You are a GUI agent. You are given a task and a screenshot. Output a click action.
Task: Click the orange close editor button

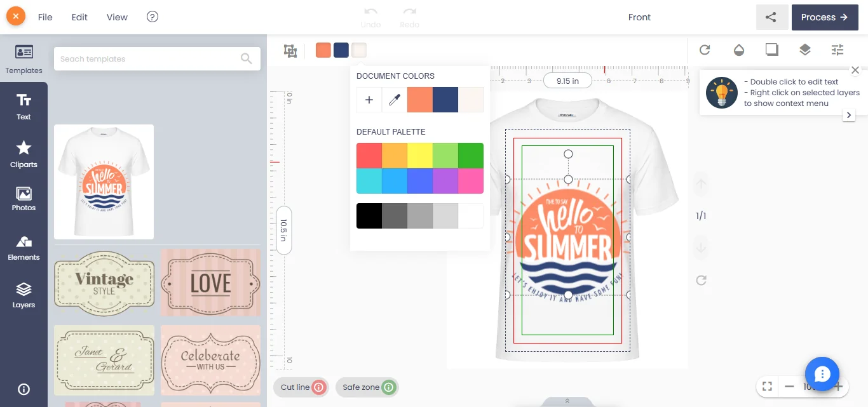tap(16, 17)
